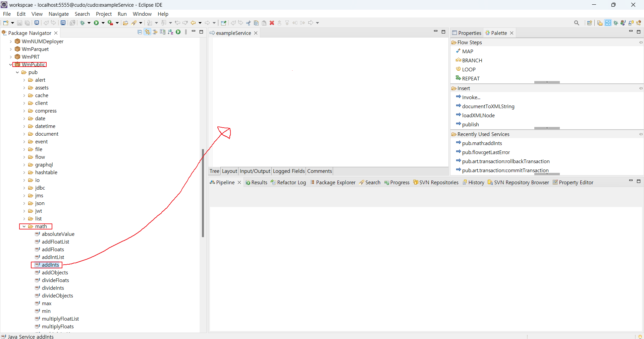Select the LOOP flow step
644x339 pixels.
[466, 70]
